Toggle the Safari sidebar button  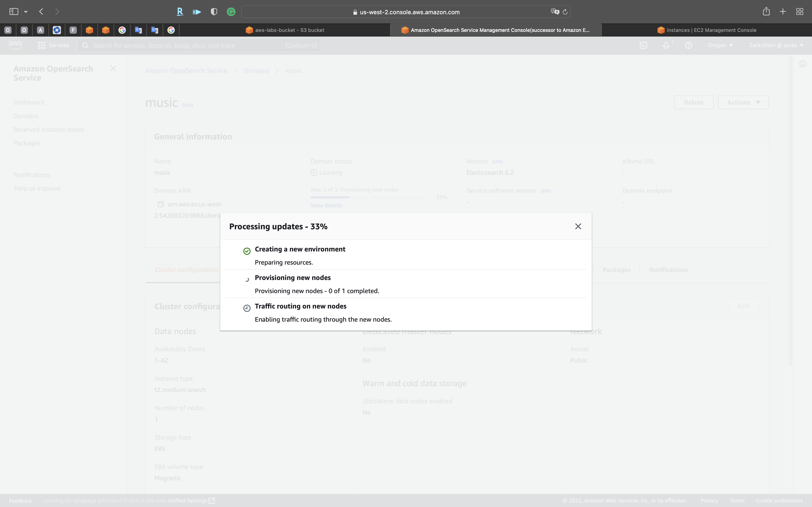(14, 12)
